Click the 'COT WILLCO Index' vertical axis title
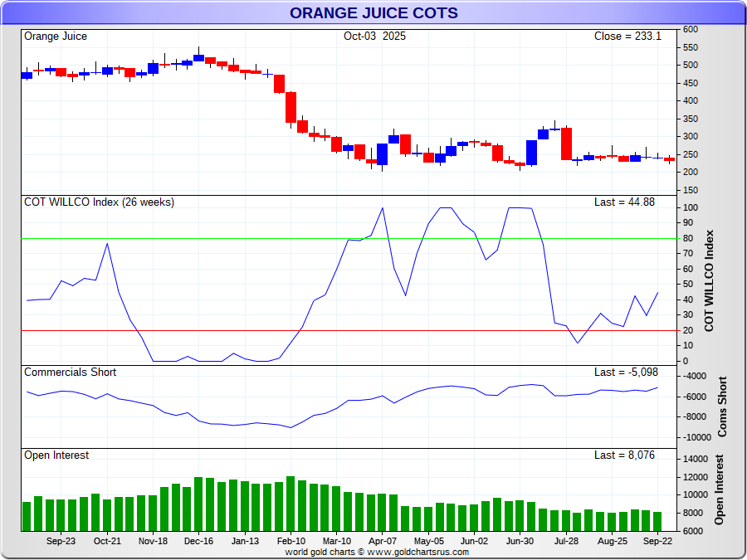The width and height of the screenshot is (747, 560). click(x=710, y=280)
